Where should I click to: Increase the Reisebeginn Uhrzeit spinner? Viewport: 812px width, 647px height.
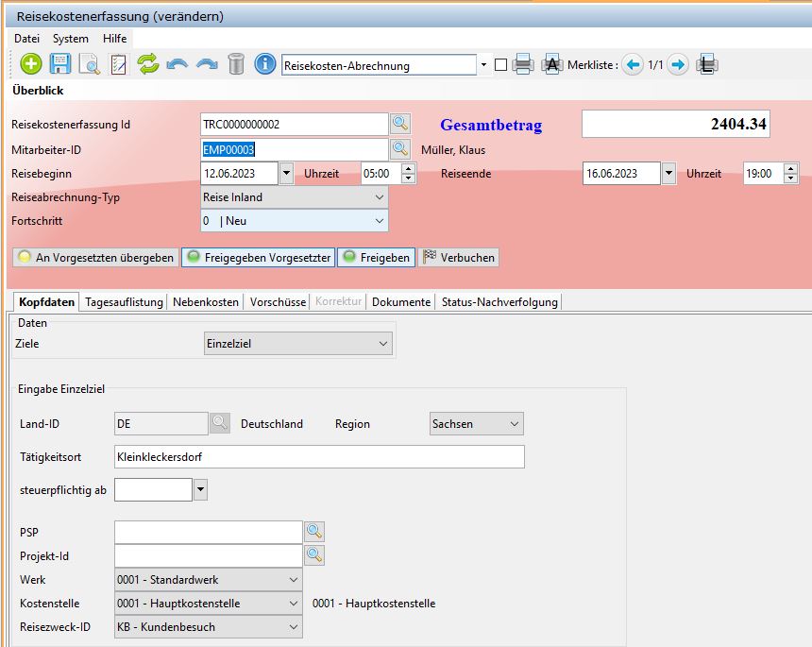(408, 169)
